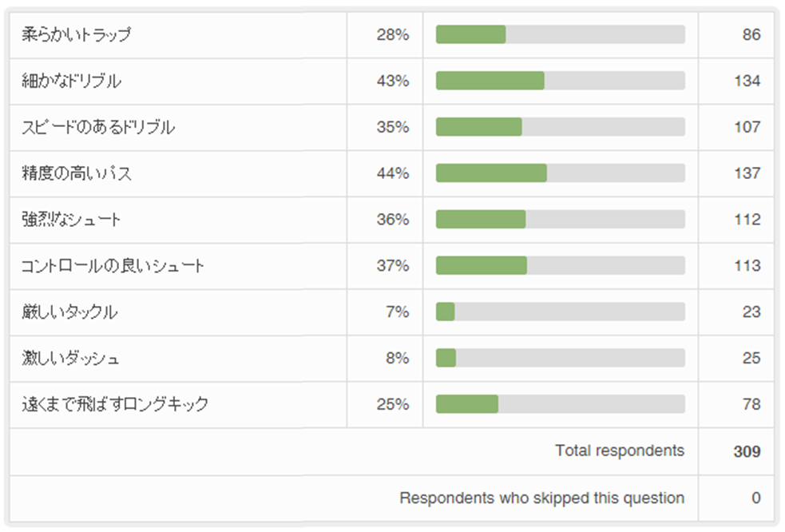Image resolution: width=785 pixels, height=532 pixels.
Task: Click the response count 137
Action: (x=747, y=173)
